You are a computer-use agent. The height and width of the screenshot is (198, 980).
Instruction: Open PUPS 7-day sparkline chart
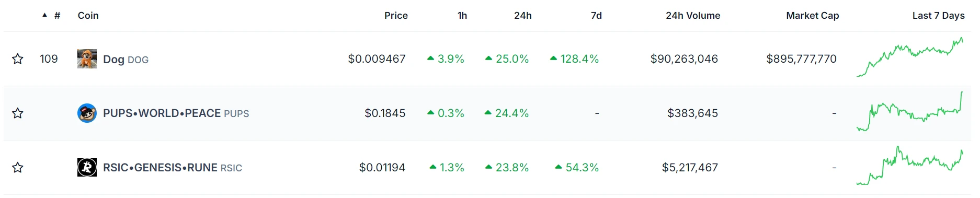tap(910, 111)
